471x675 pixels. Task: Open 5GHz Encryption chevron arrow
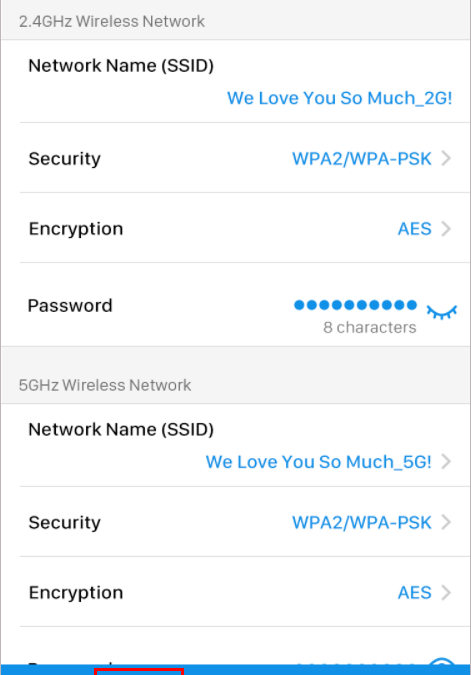446,592
